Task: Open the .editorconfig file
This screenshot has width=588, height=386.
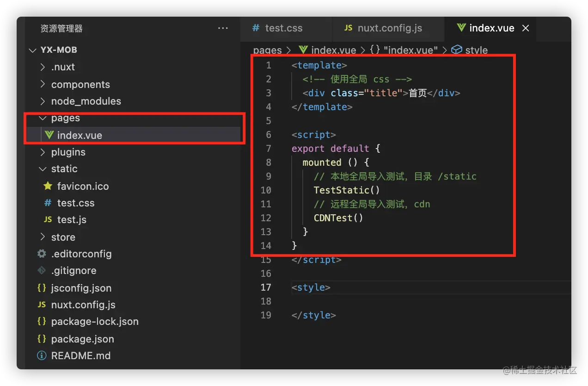Action: pyautogui.click(x=81, y=254)
